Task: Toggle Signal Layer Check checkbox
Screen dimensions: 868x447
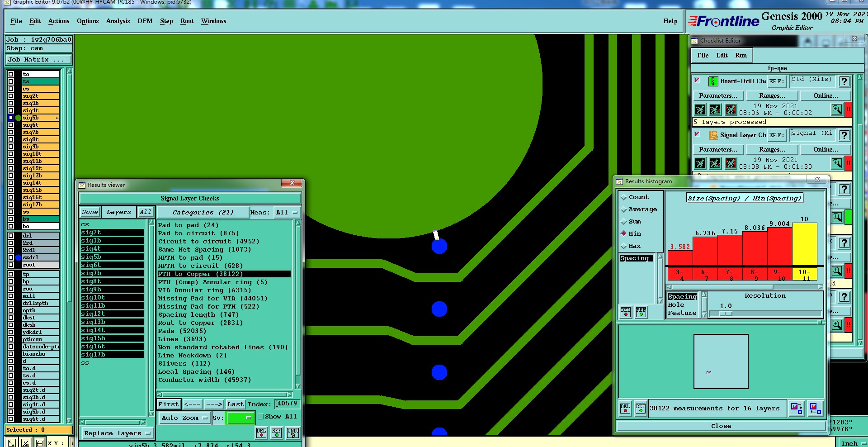Action: click(697, 134)
